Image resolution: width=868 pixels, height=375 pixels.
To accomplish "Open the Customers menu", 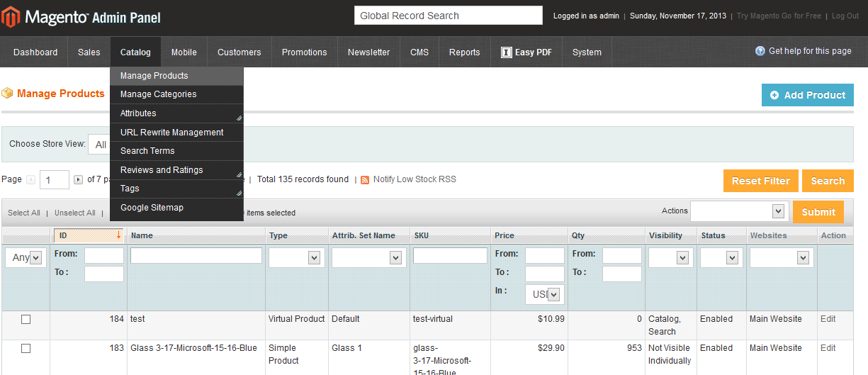I will point(239,52).
